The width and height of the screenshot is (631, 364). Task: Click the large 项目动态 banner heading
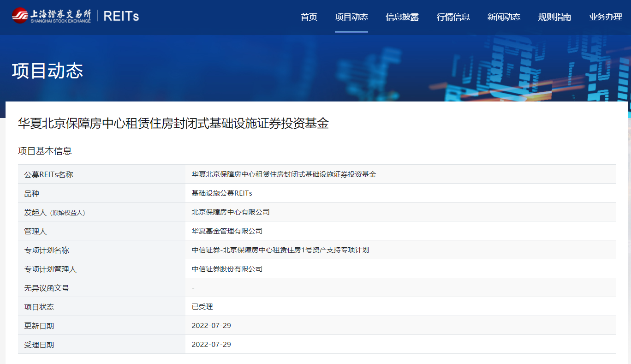click(x=48, y=71)
